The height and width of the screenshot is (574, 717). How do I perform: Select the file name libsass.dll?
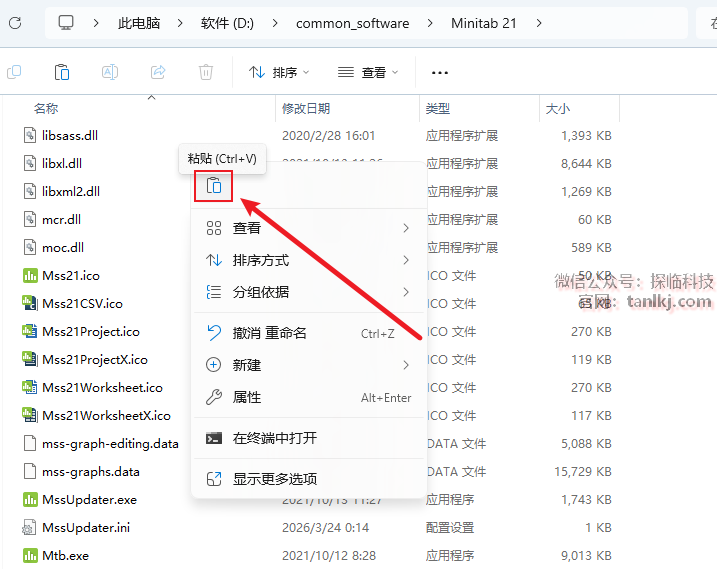coord(70,135)
